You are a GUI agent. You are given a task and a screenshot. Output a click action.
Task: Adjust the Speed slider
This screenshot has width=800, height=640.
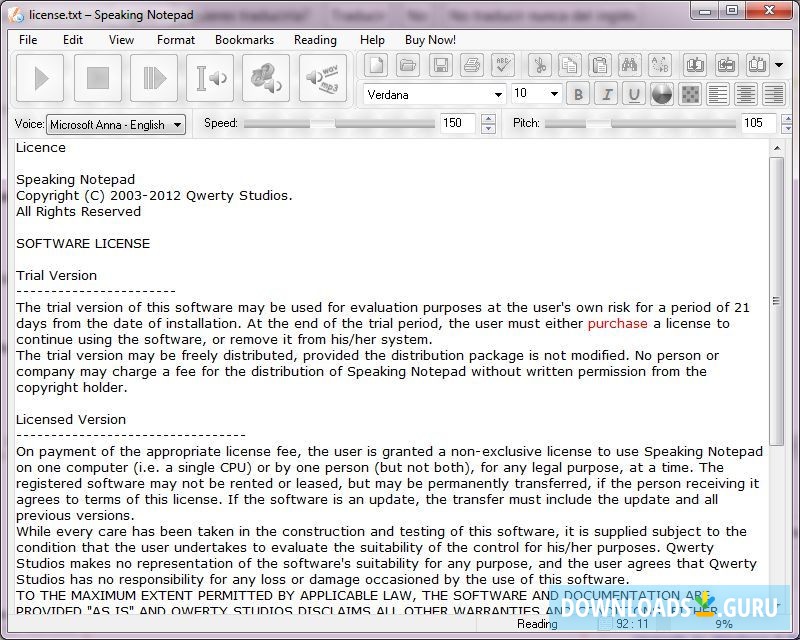pos(339,124)
